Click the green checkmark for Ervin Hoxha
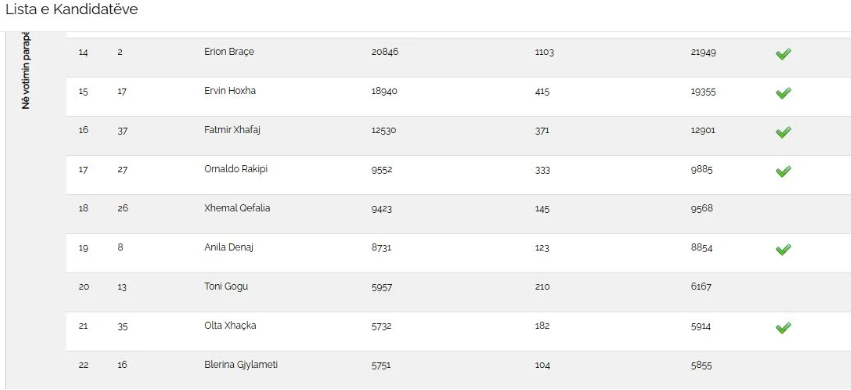The width and height of the screenshot is (851, 390). [783, 93]
